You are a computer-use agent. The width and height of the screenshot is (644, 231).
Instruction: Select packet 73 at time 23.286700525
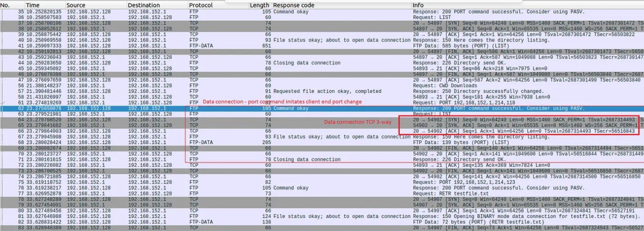322,171
